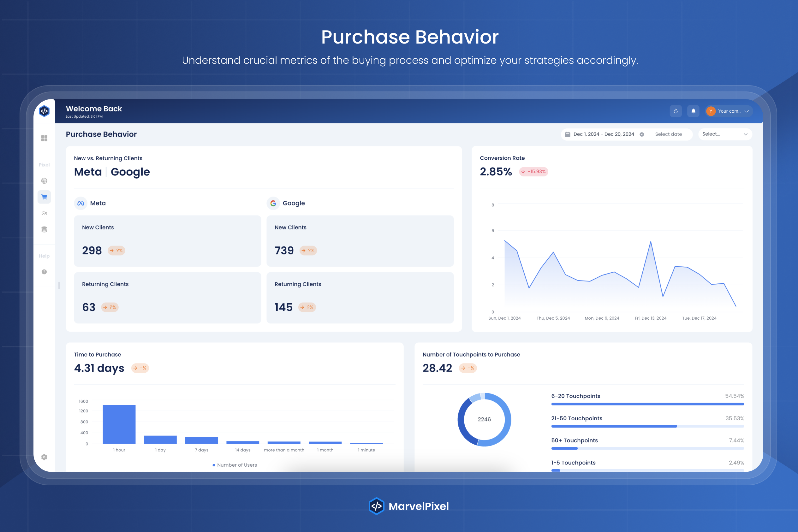Viewport: 798px width, 532px height.
Task: Open the dashboard grid icon in sidebar
Action: click(x=44, y=138)
